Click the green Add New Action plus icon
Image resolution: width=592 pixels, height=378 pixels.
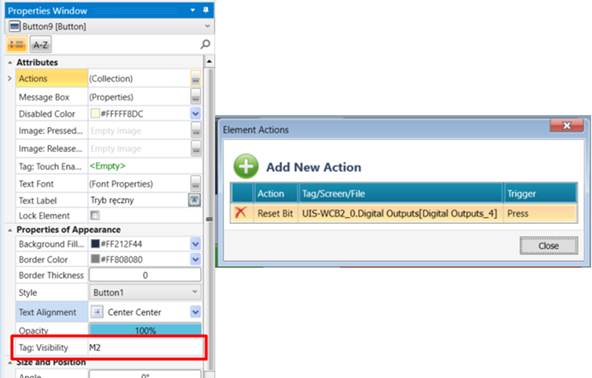coord(246,166)
